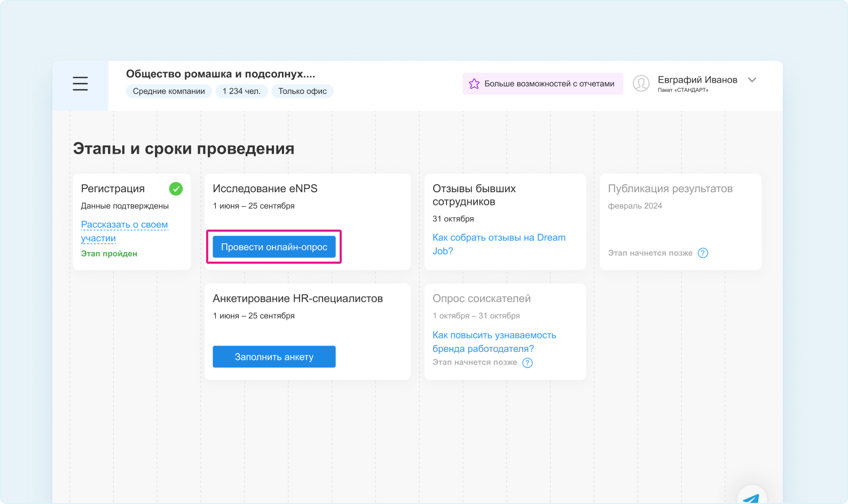Click the Этапы и сроки проведения heading
Viewport: 848px width, 504px height.
pos(184,148)
